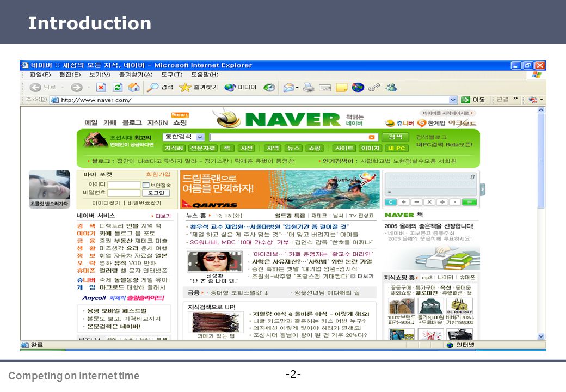Select the 뉴스 search category tab
566x392 pixels.
(293, 148)
